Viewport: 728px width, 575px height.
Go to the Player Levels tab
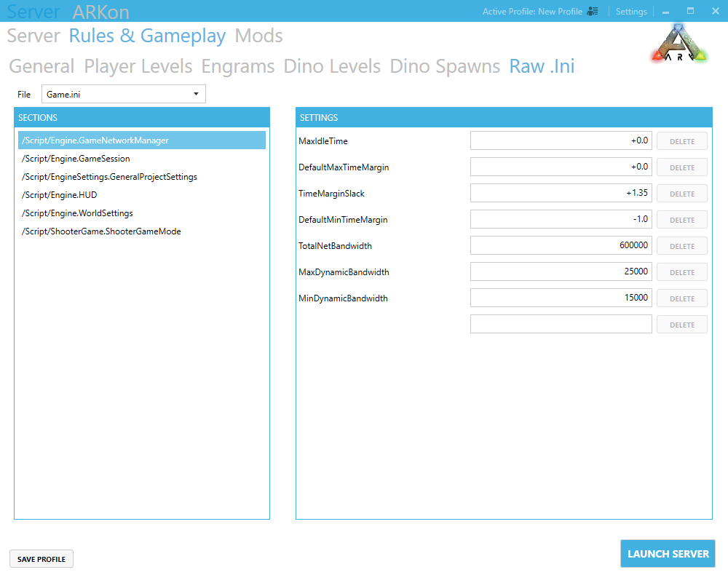point(138,66)
